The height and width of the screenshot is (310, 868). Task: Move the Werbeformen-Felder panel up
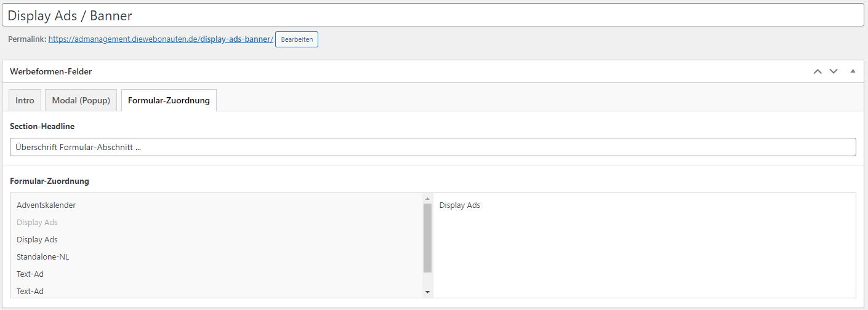point(818,71)
